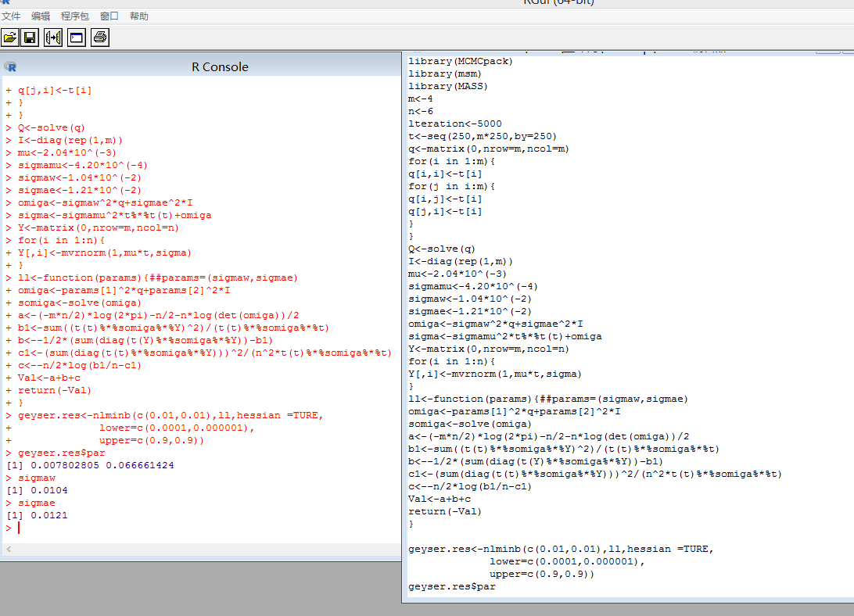This screenshot has height=616, width=854.
Task: Click mu<-2.04*10^(-3) line in script editor
Action: [x=457, y=274]
